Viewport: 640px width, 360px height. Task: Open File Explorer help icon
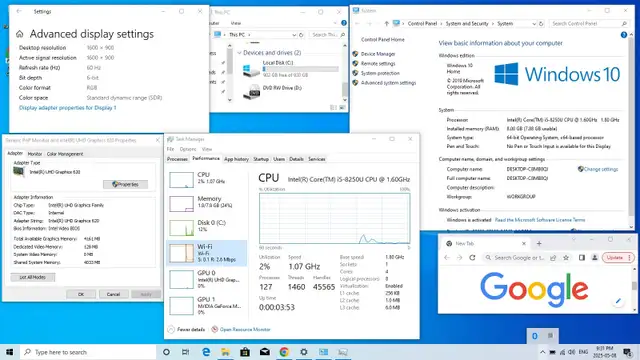[344, 23]
